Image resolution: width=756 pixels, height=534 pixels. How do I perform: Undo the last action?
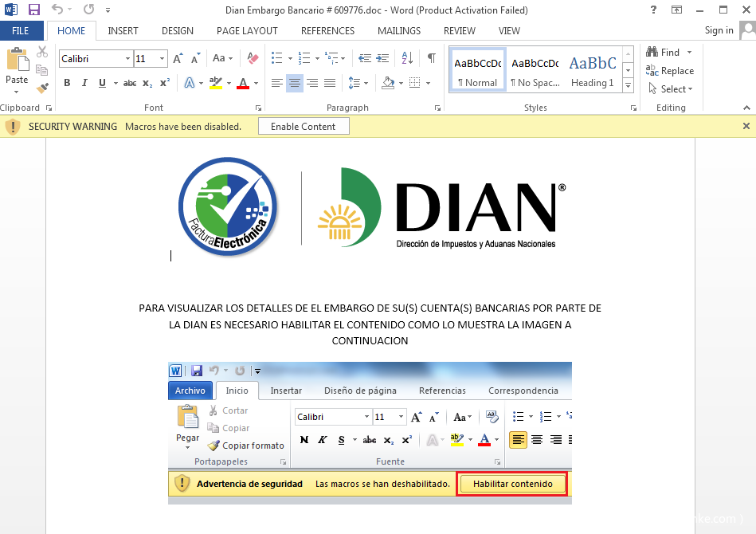(x=57, y=10)
